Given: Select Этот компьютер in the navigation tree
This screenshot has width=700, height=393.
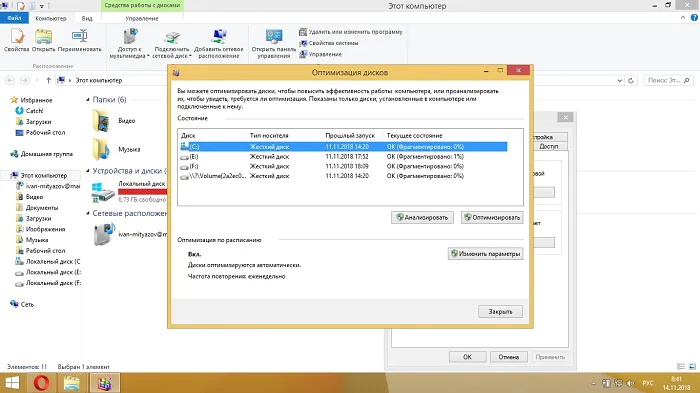Looking at the screenshot, I should [44, 176].
